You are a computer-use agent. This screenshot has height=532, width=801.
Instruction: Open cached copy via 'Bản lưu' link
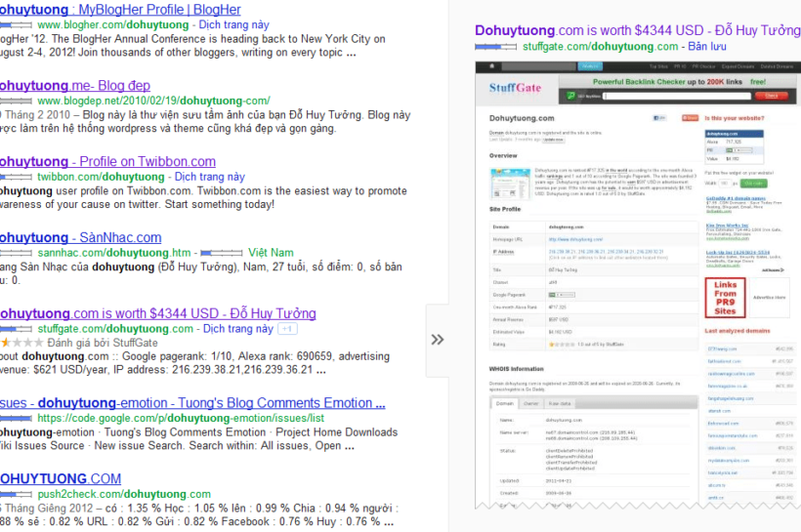point(707,47)
